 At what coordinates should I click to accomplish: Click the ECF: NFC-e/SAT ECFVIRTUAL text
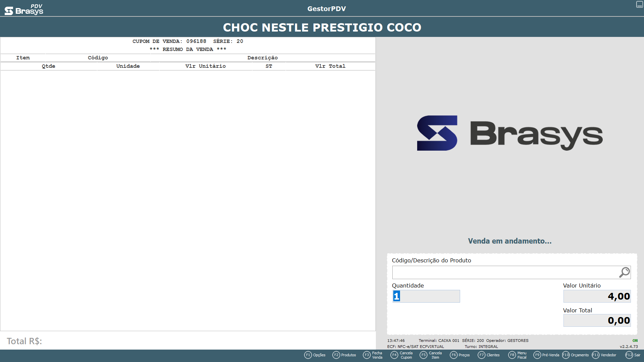coord(415,347)
